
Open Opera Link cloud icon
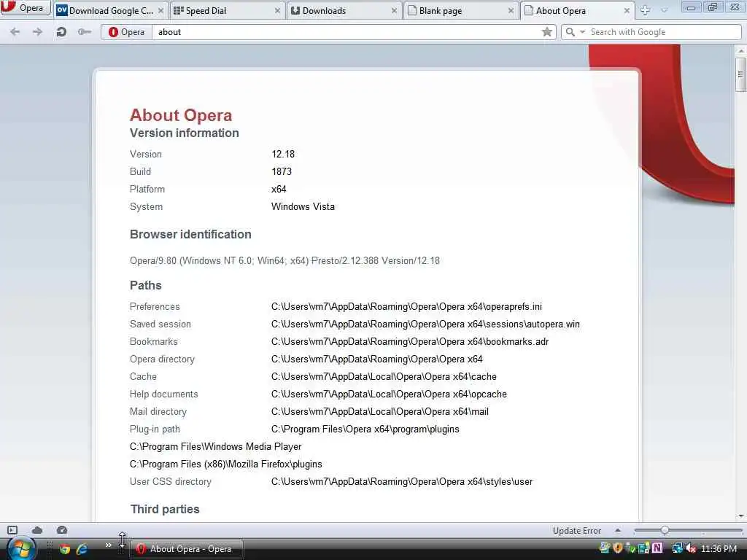tap(37, 530)
